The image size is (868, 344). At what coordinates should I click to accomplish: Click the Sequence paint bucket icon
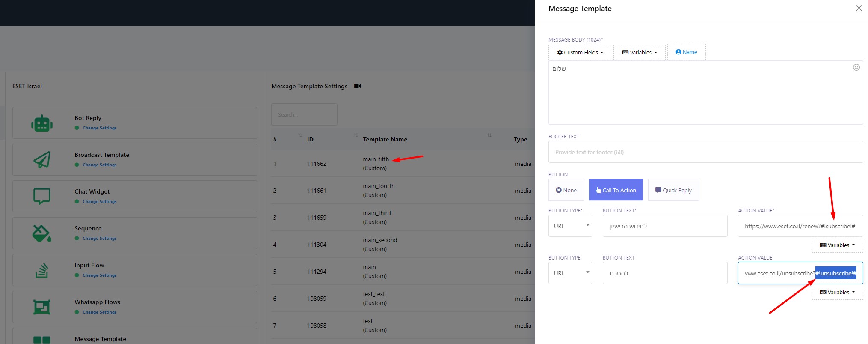pyautogui.click(x=42, y=233)
